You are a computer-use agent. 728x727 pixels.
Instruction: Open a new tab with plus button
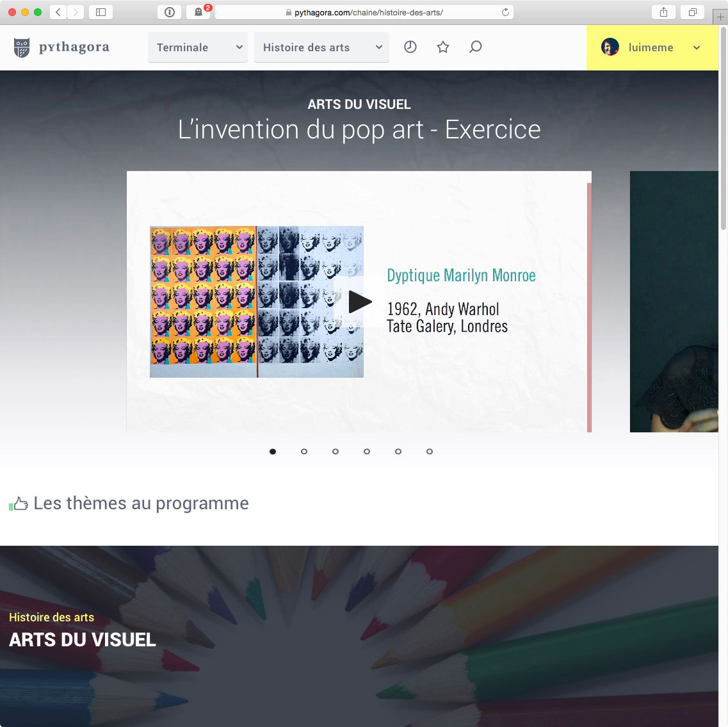[x=720, y=17]
